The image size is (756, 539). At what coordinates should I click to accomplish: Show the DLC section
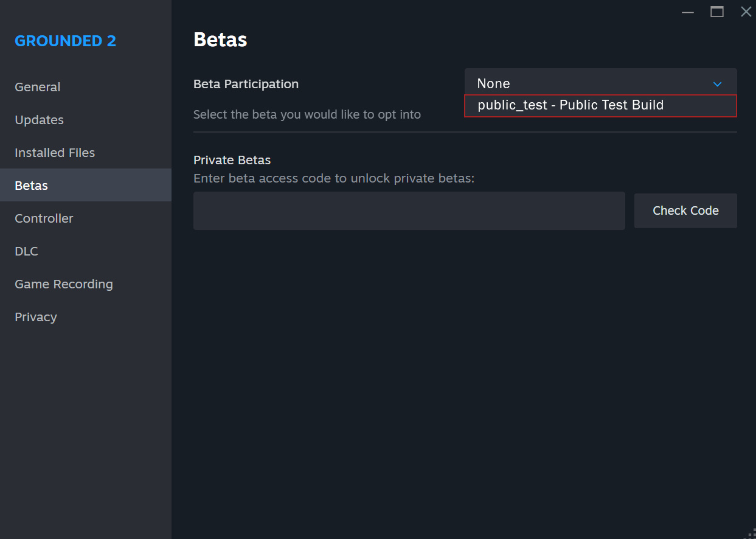click(x=27, y=251)
